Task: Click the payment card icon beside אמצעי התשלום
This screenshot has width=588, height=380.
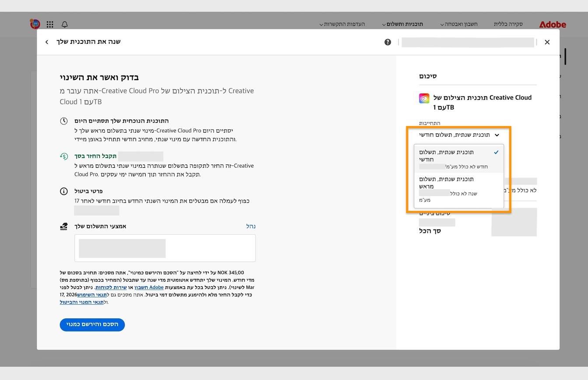Action: coord(64,226)
